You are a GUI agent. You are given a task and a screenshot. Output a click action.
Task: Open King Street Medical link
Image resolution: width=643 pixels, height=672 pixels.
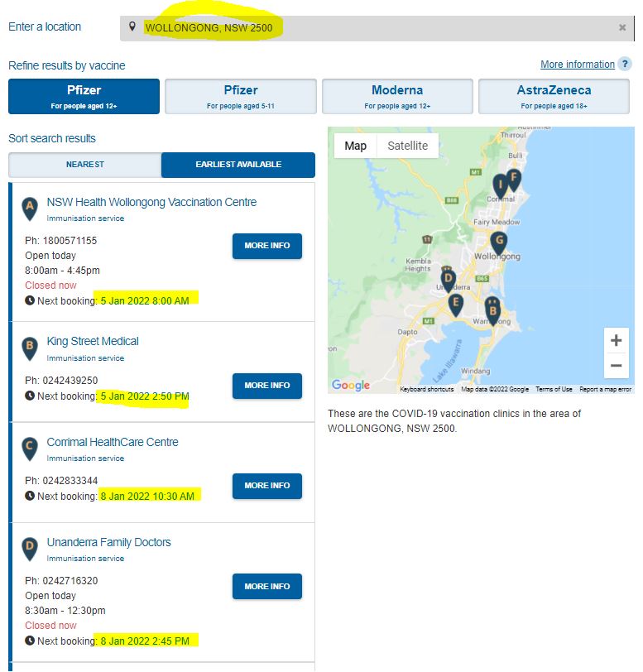tap(93, 341)
